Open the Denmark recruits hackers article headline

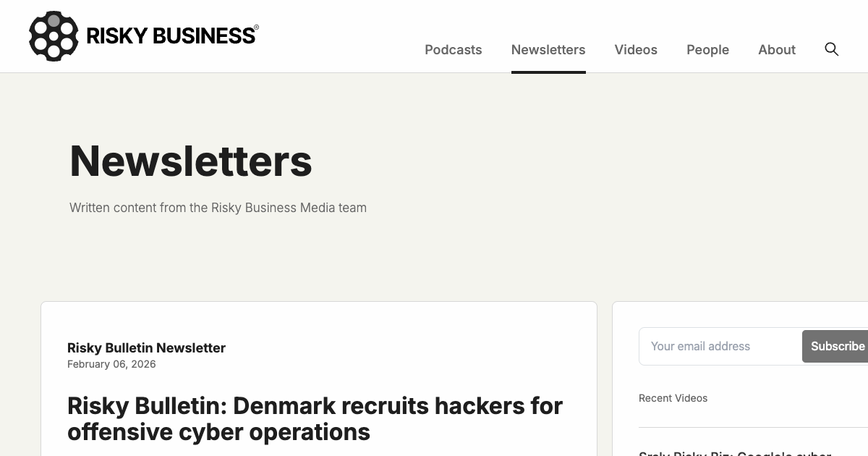[315, 418]
